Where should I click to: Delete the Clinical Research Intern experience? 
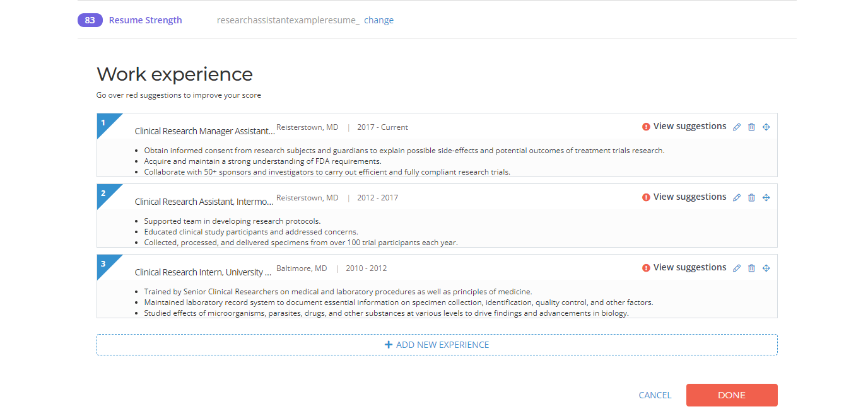click(x=751, y=268)
